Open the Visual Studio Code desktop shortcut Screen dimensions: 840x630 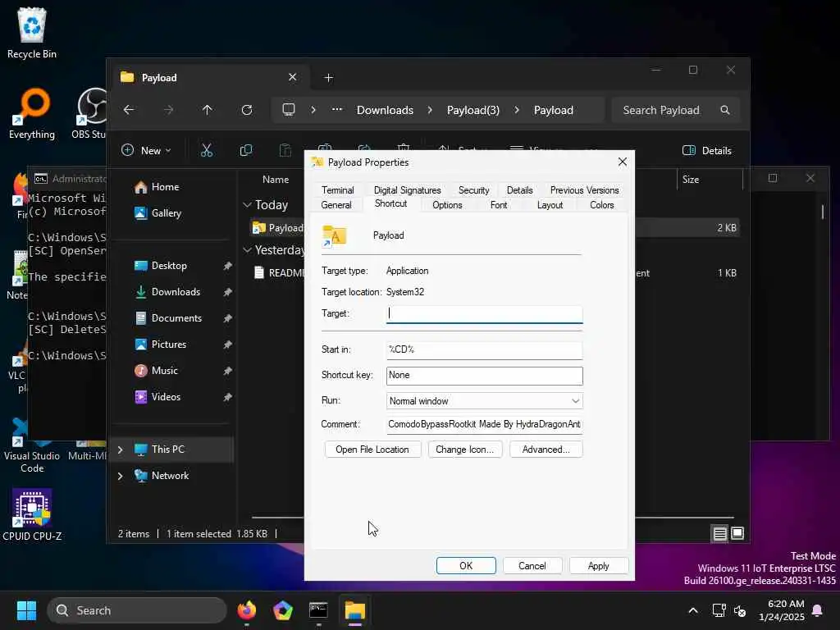tap(32, 447)
